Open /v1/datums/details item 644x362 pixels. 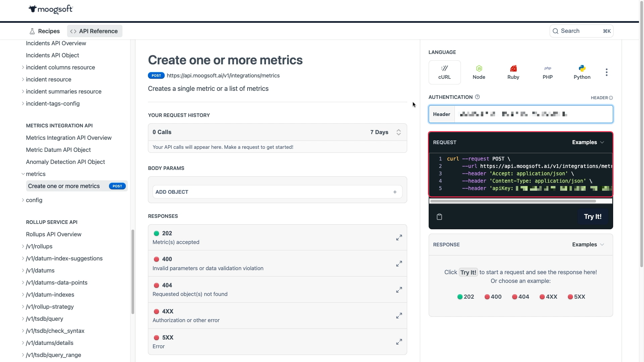pyautogui.click(x=50, y=343)
